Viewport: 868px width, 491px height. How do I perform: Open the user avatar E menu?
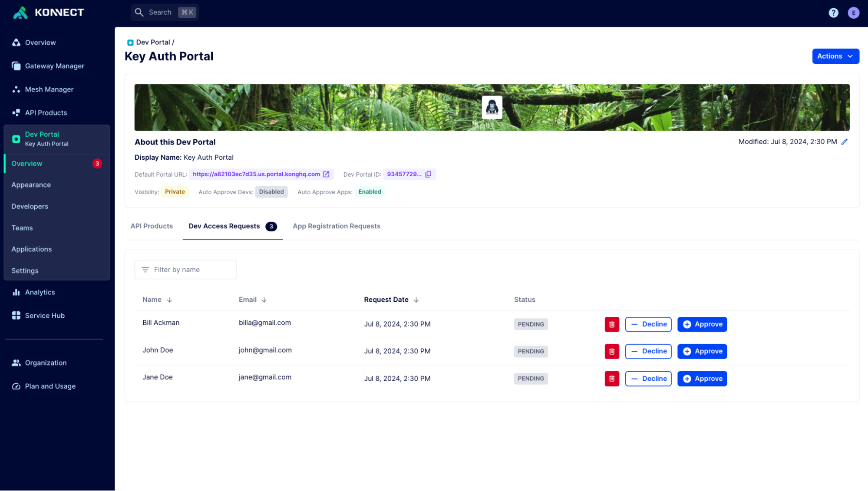tap(853, 13)
